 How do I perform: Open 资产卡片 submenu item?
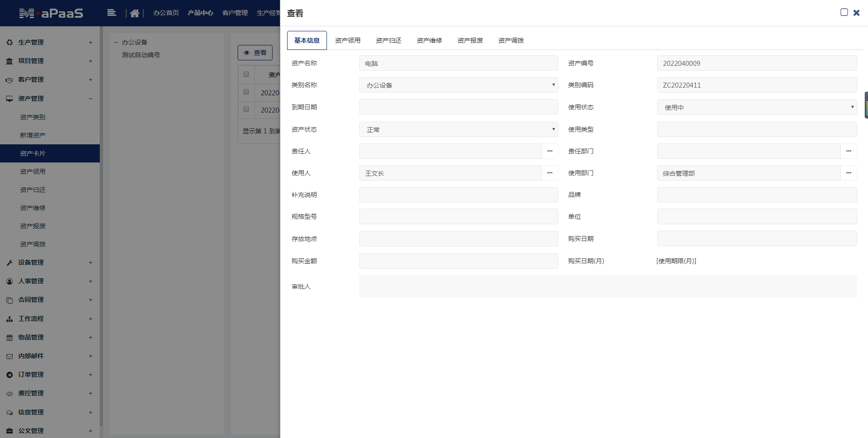[50, 153]
